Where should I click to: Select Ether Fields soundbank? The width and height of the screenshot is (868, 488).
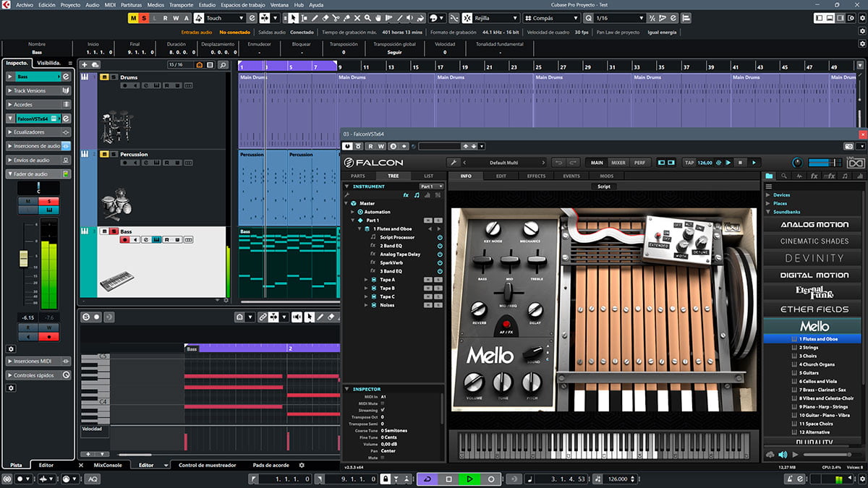pos(814,309)
